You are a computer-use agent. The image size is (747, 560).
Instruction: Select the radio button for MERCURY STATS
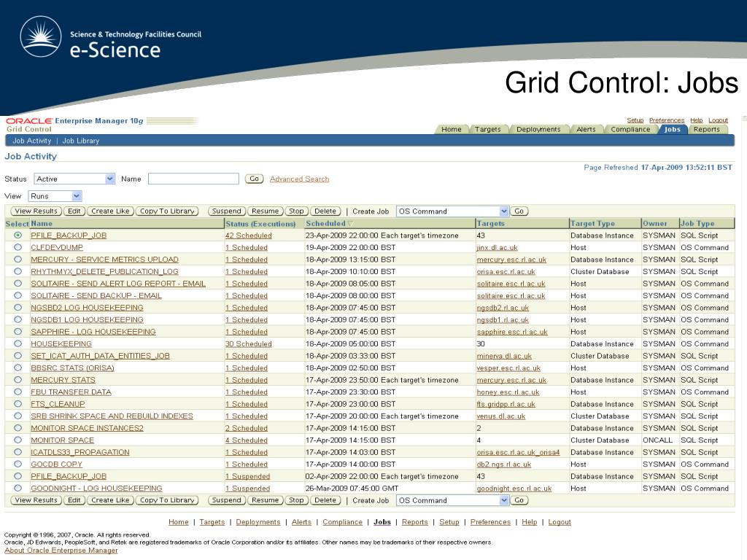[18, 379]
